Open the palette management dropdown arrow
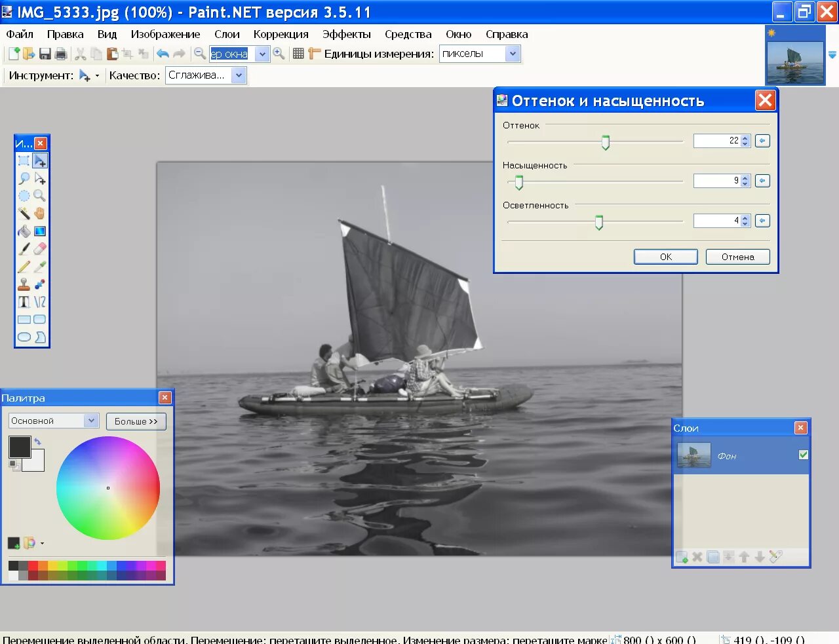Image resolution: width=839 pixels, height=644 pixels. (43, 543)
